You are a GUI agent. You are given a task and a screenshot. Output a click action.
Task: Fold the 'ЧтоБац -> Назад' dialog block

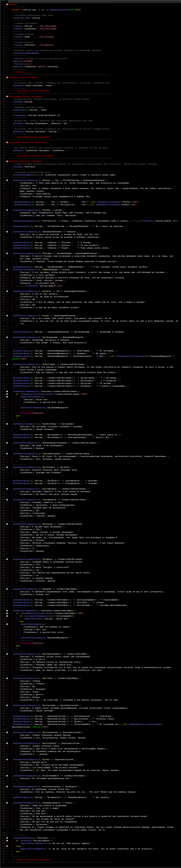(7, 210)
